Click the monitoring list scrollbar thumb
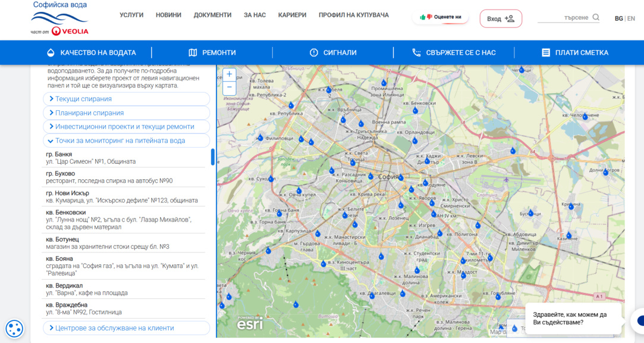This screenshot has height=343, width=644. pos(213,157)
